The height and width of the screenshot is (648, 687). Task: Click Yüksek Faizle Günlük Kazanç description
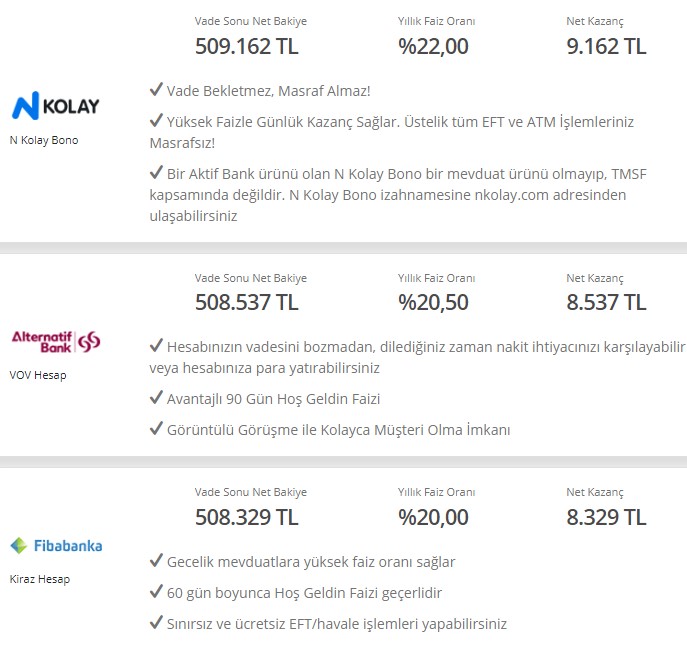[x=392, y=132]
